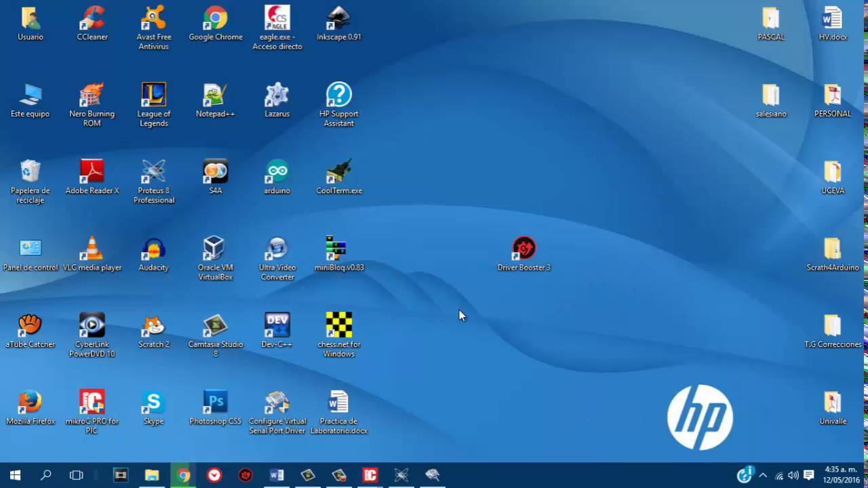Open the HP tray icon with info badge
This screenshot has width=868, height=488.
[746, 474]
